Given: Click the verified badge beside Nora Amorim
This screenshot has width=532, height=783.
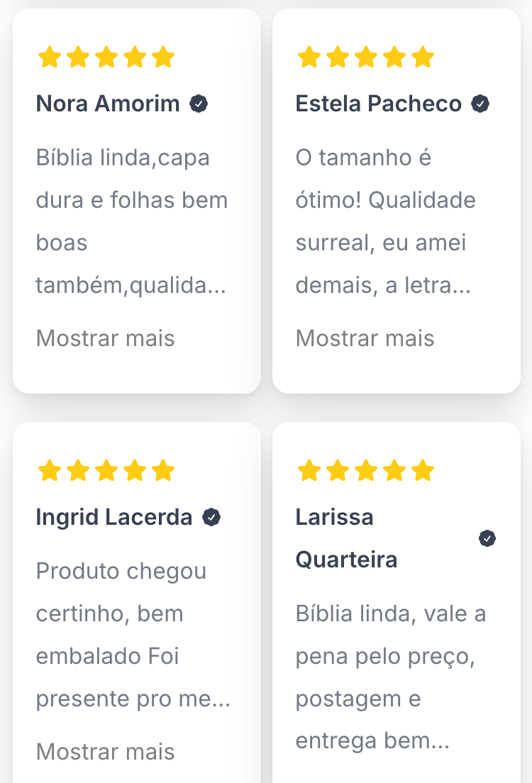Looking at the screenshot, I should point(199,104).
